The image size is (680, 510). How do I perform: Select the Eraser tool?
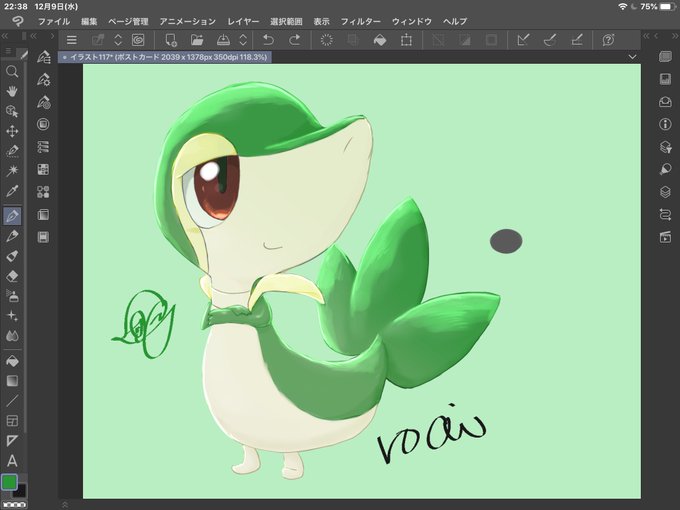point(12,276)
